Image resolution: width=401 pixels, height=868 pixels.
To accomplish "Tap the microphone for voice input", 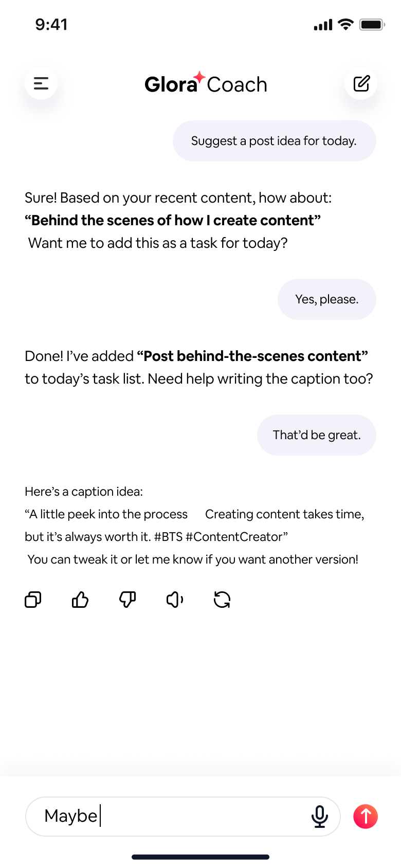I will (319, 816).
